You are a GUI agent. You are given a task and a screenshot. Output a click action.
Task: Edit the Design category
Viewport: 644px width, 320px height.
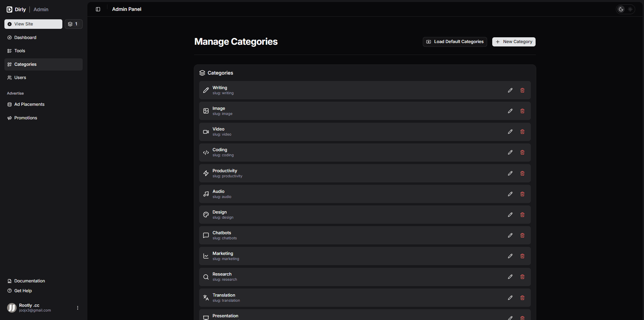click(x=510, y=215)
